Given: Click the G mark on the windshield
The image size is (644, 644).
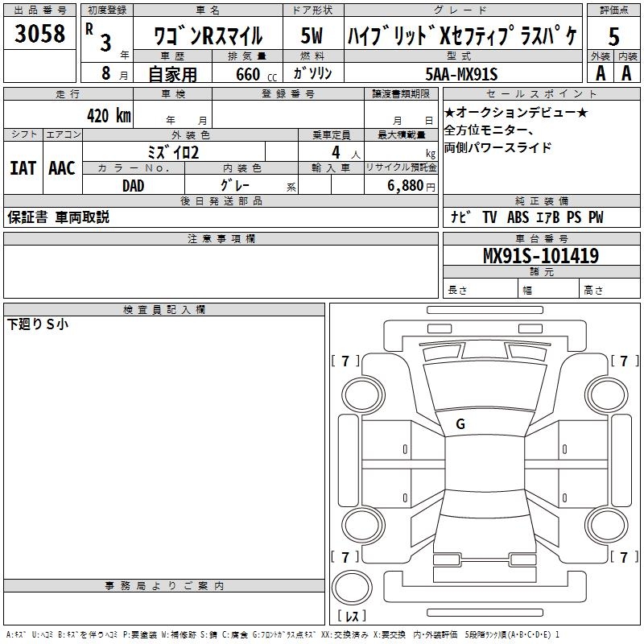Looking at the screenshot, I should [x=460, y=424].
